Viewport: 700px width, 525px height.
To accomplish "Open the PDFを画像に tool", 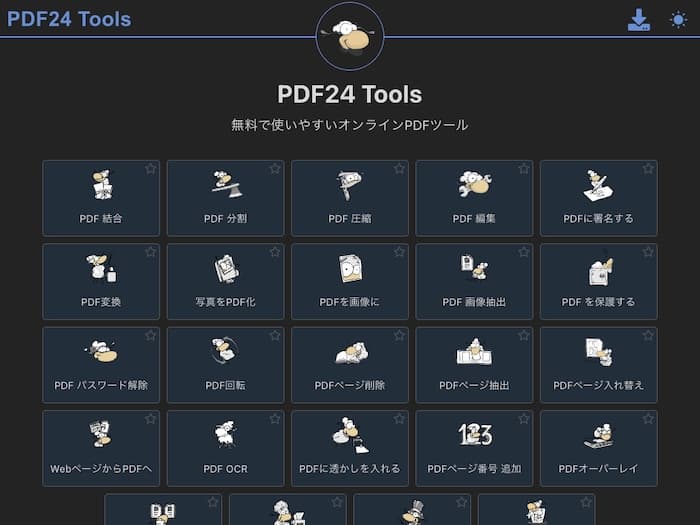I will pyautogui.click(x=350, y=282).
